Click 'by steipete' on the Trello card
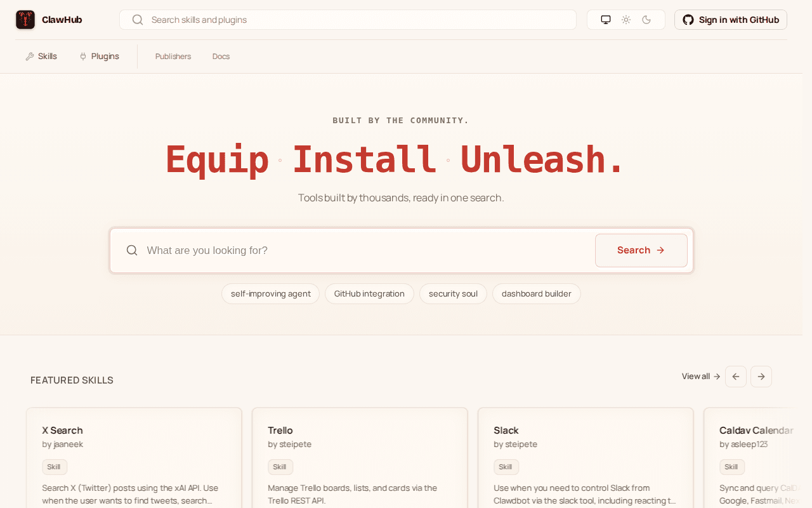 point(290,444)
